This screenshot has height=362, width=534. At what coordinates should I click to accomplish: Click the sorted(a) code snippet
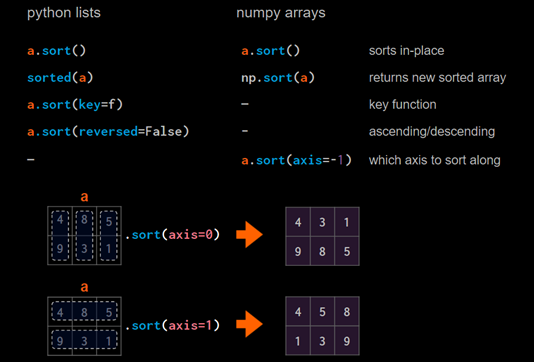click(60, 78)
